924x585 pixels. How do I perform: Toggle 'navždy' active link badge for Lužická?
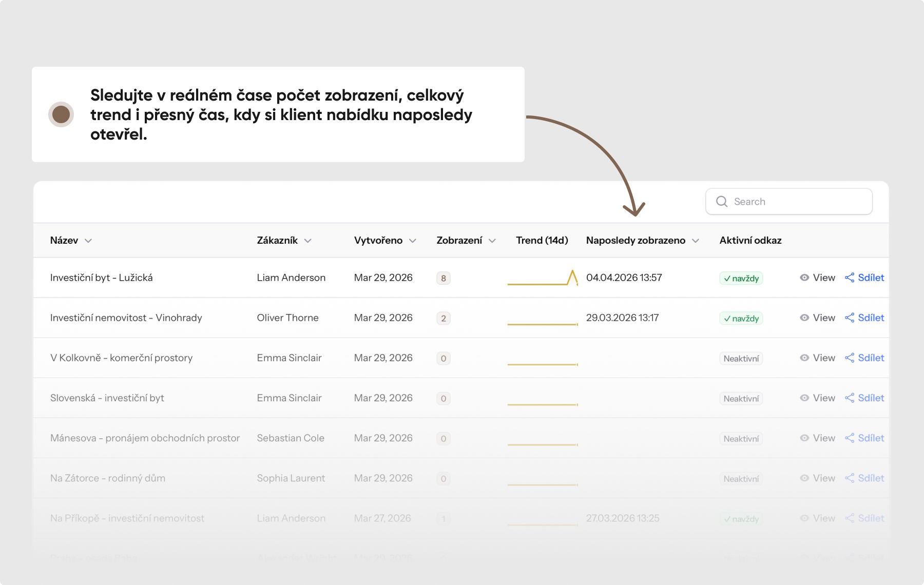741,278
